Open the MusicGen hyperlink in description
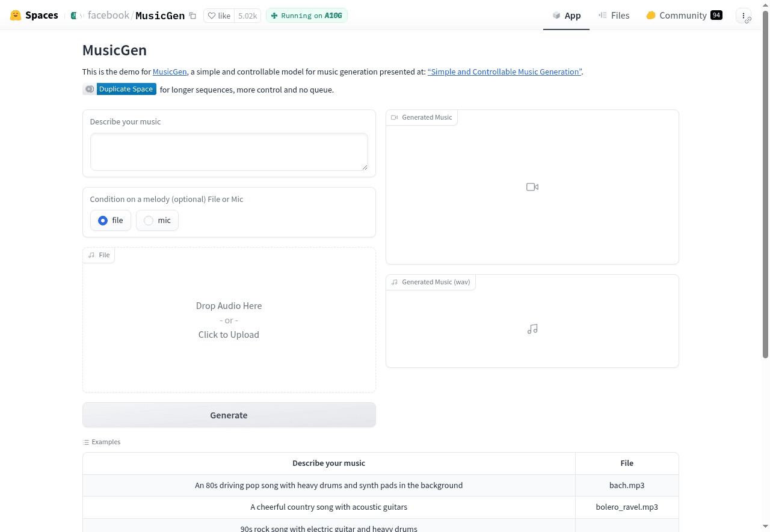 click(170, 72)
